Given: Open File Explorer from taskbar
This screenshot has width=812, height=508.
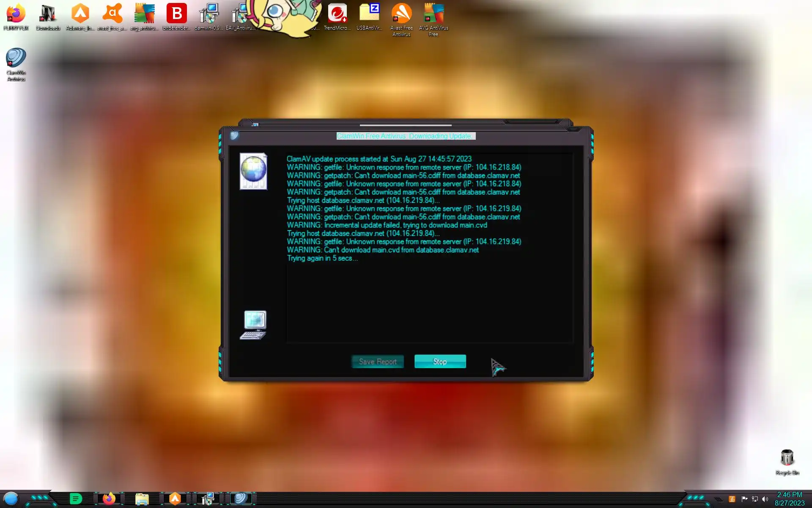Looking at the screenshot, I should point(142,499).
